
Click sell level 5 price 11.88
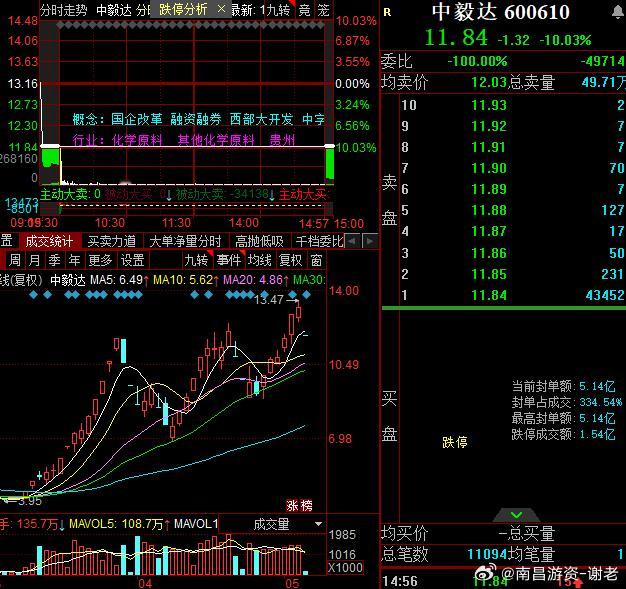(489, 210)
